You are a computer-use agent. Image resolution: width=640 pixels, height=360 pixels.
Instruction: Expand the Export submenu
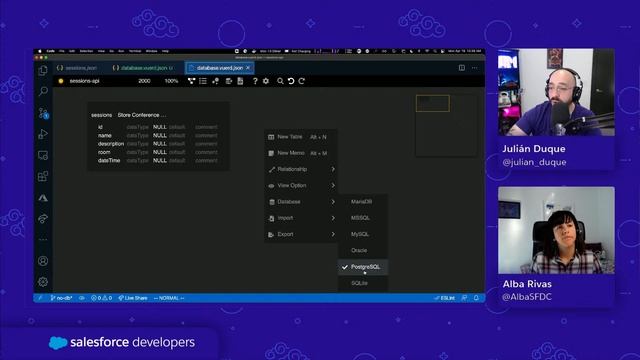(301, 235)
